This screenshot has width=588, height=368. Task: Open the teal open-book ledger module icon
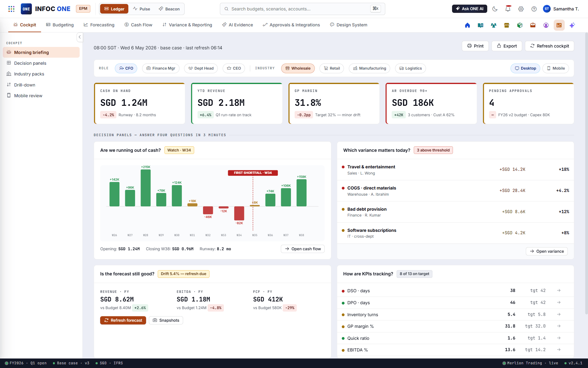point(481,25)
